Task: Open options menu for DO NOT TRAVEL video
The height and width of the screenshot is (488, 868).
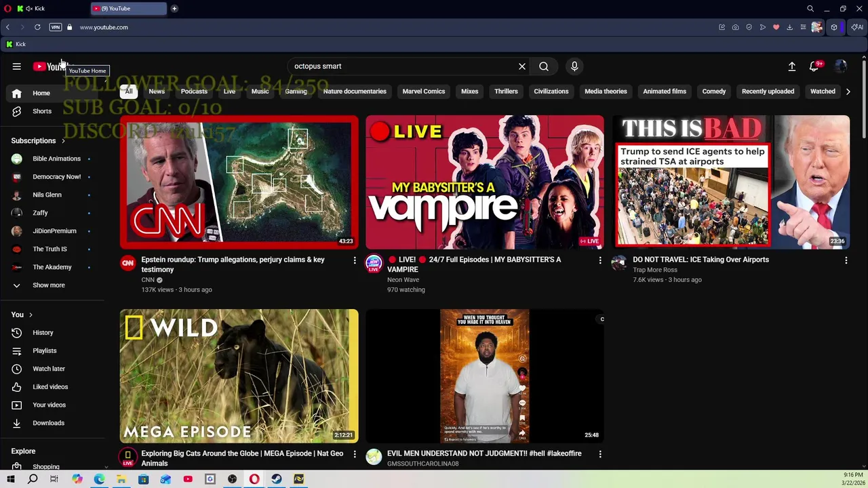Action: click(846, 260)
